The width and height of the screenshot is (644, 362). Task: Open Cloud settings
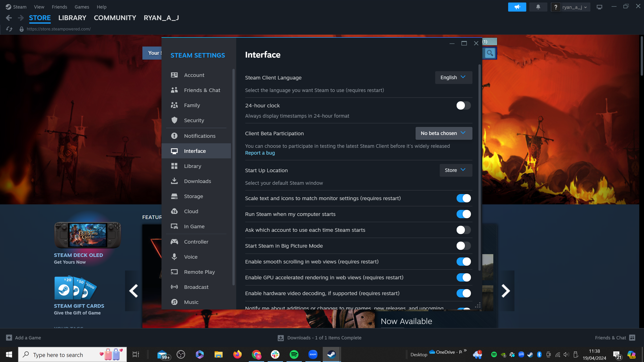(x=196, y=211)
